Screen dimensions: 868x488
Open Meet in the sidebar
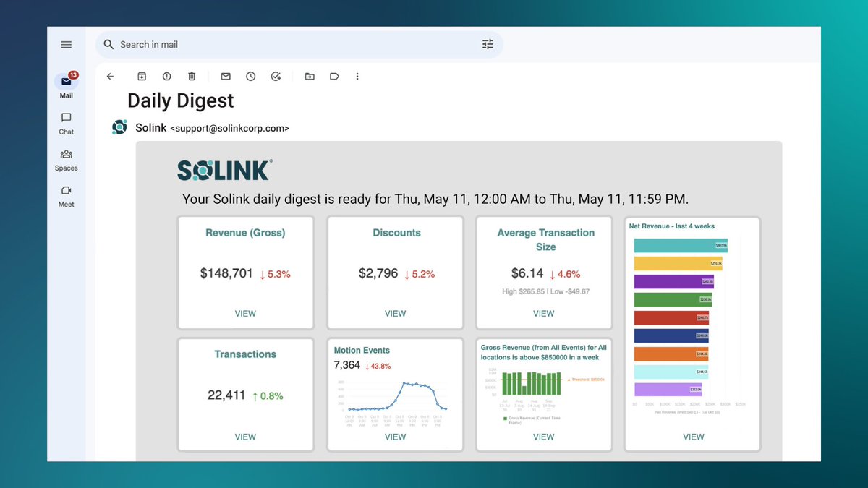[x=66, y=196]
